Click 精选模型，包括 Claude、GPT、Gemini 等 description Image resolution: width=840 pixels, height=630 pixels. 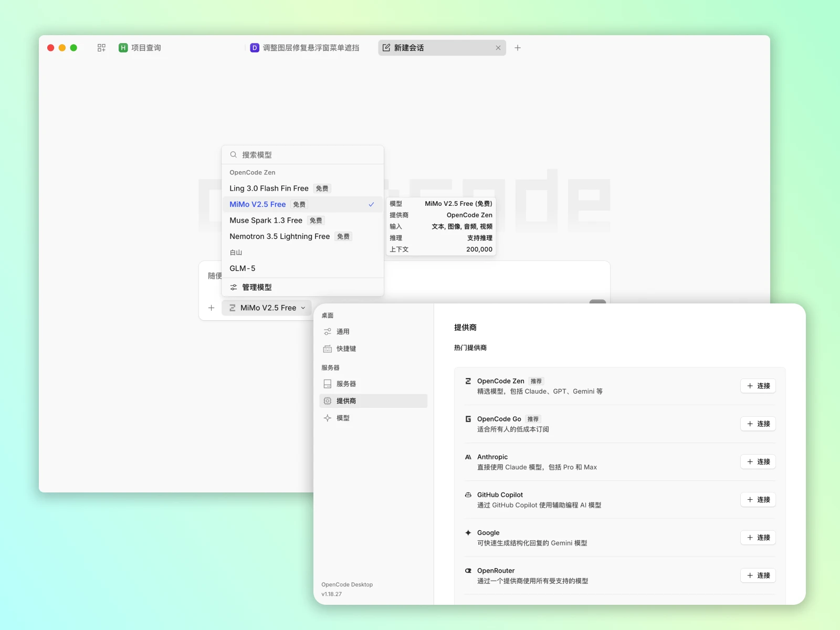coord(540,392)
